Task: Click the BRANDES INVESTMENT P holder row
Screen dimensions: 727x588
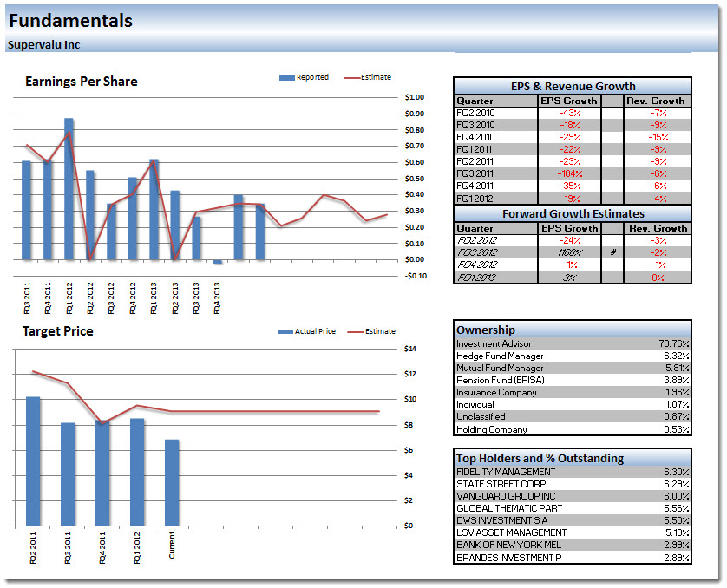Action: coord(573,558)
